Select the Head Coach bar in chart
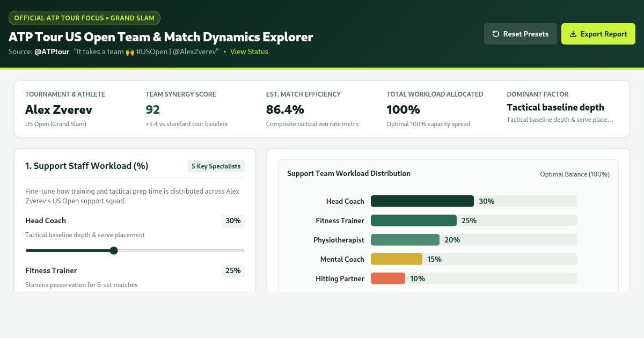Image resolution: width=644 pixels, height=338 pixels. point(422,201)
